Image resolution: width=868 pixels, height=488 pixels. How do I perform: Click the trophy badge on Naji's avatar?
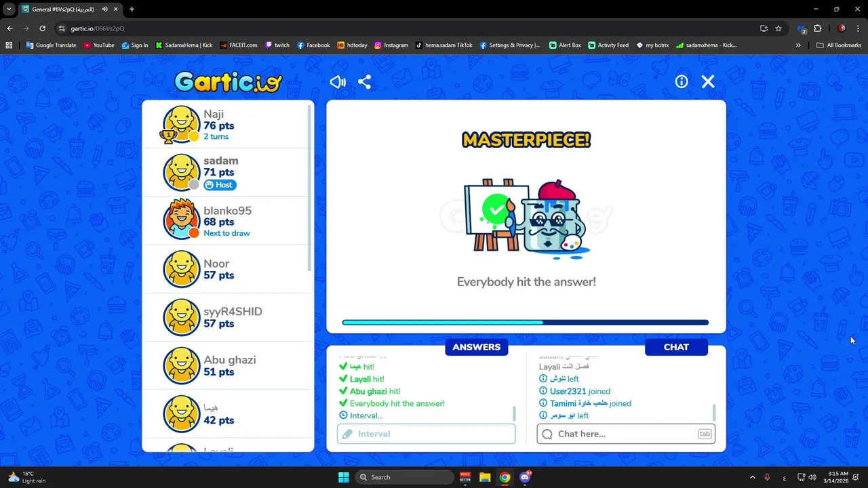[x=167, y=136]
